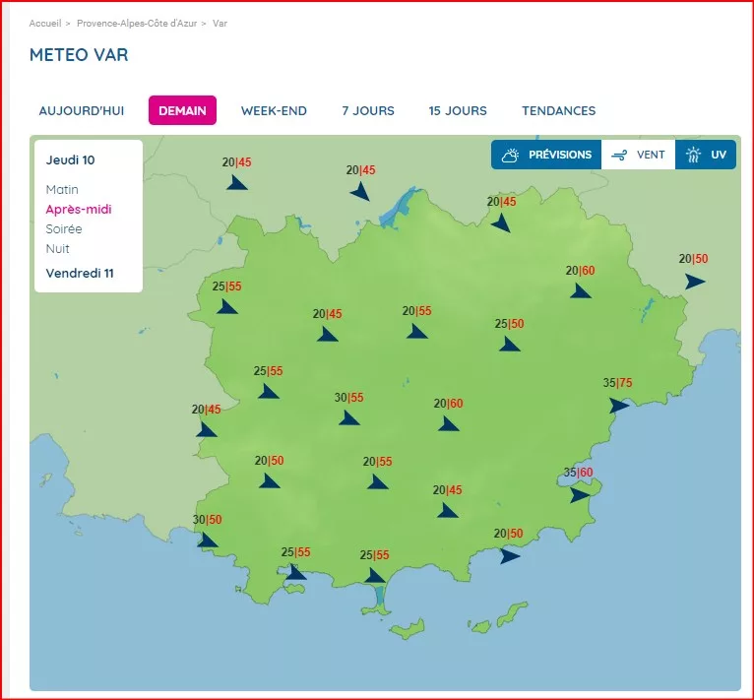Click the 25|50 wind speed label
Image resolution: width=754 pixels, height=700 pixels.
pyautogui.click(x=509, y=324)
